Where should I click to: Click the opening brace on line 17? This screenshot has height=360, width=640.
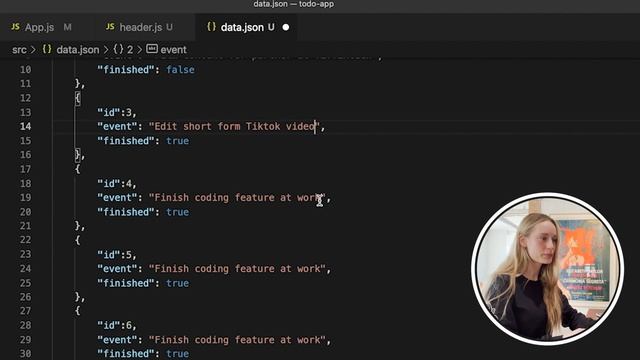coord(78,169)
